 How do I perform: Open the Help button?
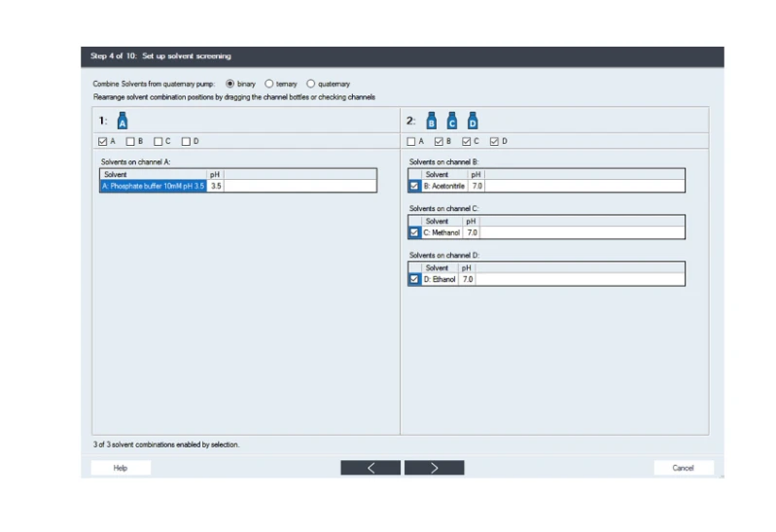pyautogui.click(x=121, y=468)
